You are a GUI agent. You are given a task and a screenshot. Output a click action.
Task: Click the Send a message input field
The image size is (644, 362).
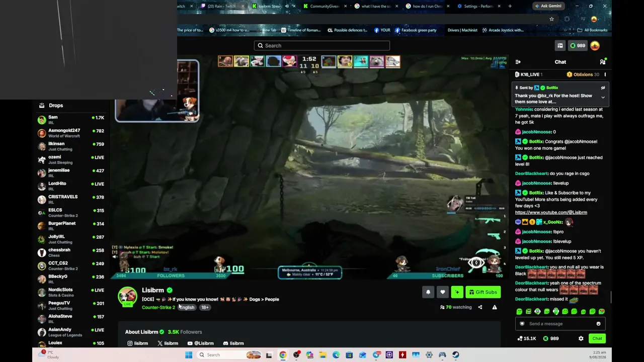(x=560, y=324)
